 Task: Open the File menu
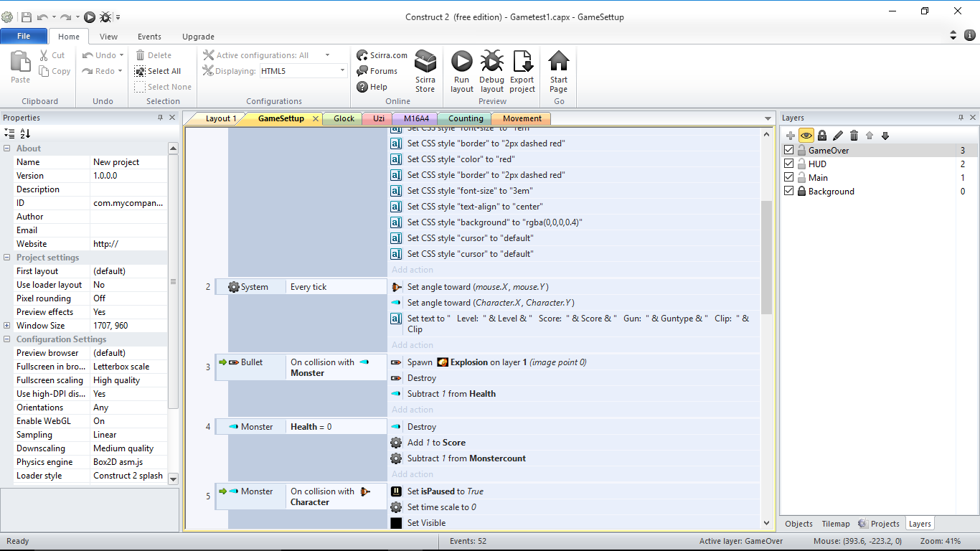coord(24,37)
